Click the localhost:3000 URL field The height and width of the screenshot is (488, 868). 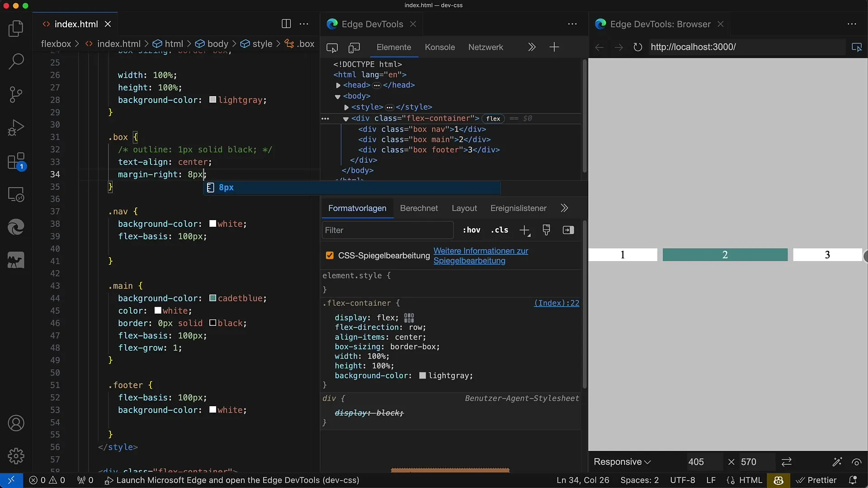point(746,47)
